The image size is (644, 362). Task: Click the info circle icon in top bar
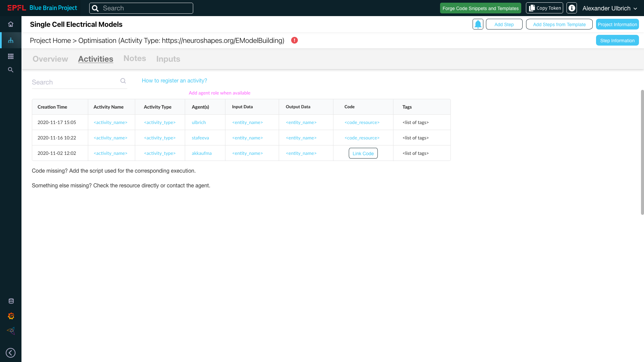[571, 8]
